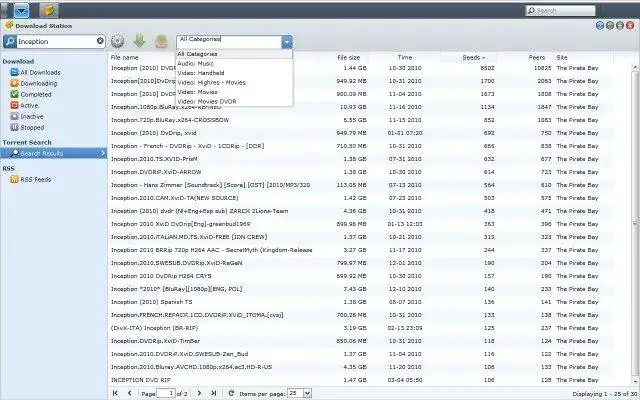Select the ZARCK 2Lions-Team dvdr row

click(x=361, y=211)
